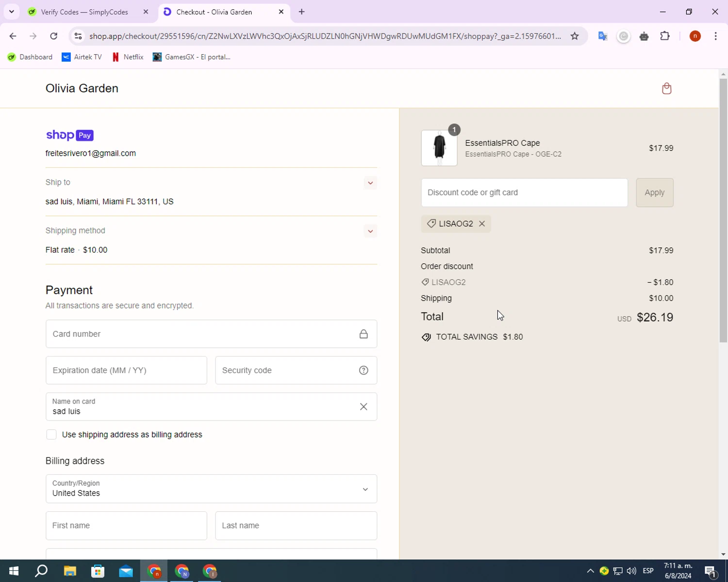Expand the Shipping method section
The width and height of the screenshot is (728, 582).
[370, 231]
